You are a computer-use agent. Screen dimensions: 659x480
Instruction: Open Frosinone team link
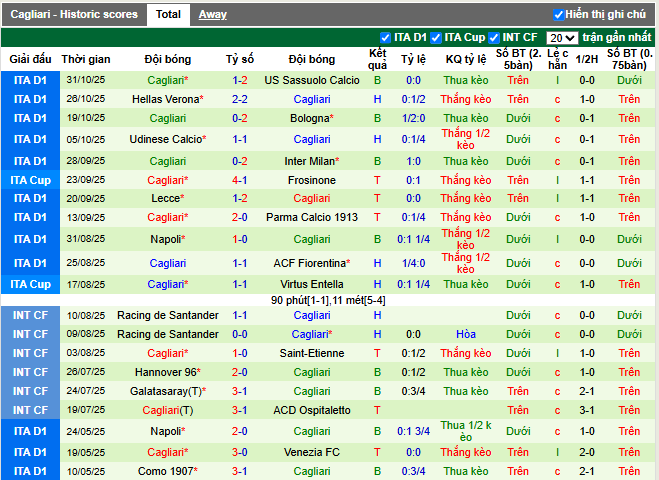[x=312, y=180]
